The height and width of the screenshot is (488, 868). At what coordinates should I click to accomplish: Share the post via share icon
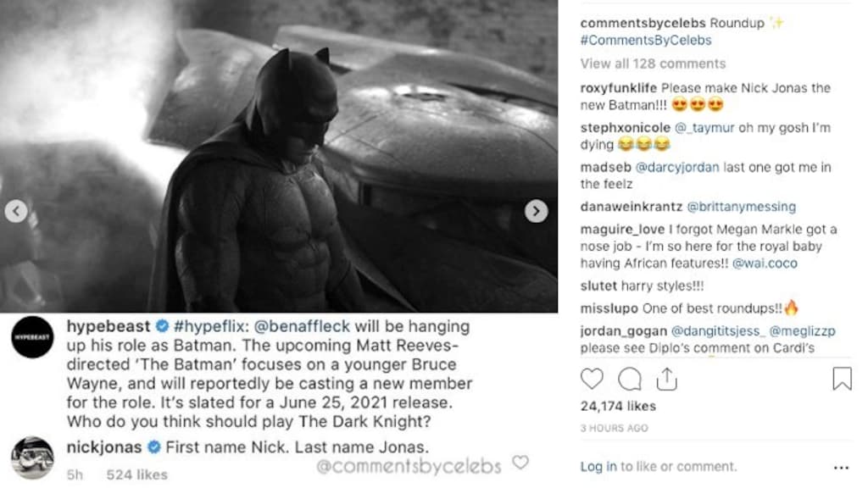(x=667, y=379)
